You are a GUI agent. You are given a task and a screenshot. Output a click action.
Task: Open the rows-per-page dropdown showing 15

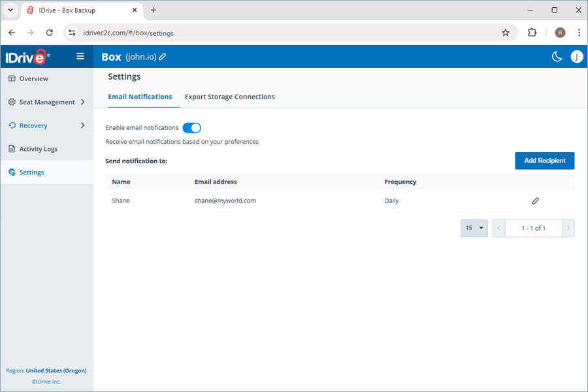tap(474, 228)
